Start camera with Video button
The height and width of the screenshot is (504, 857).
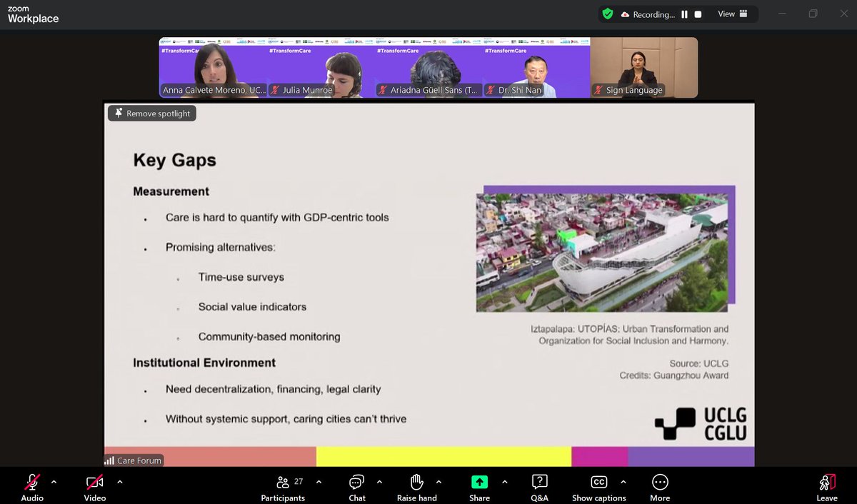pos(95,488)
